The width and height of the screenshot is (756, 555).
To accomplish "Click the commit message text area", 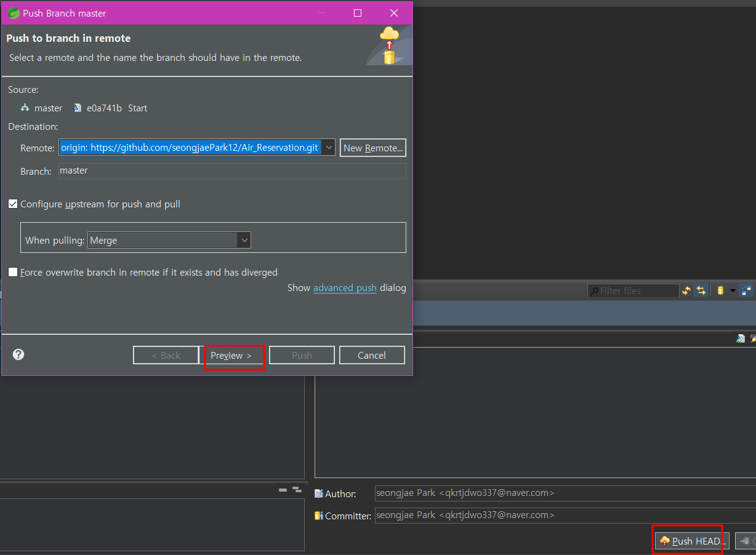I will tap(535, 412).
